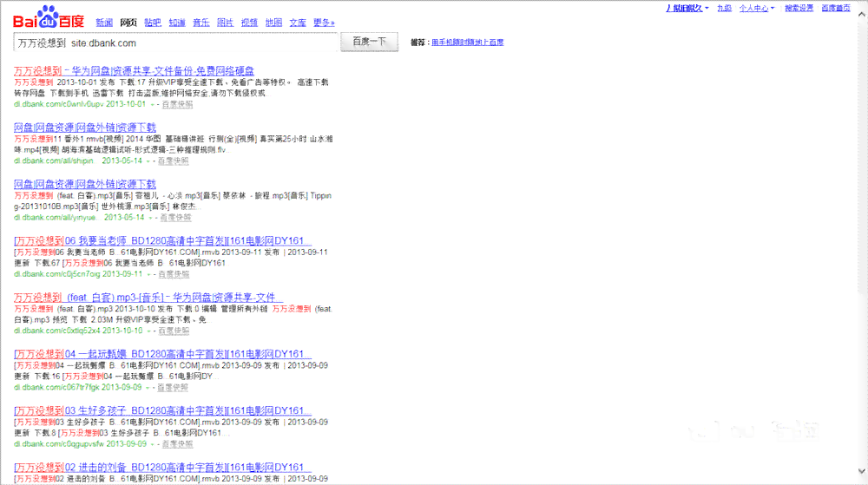Viewport: 868px width, 485px height.
Task: Expand the 更多» more link
Action: [x=324, y=23]
